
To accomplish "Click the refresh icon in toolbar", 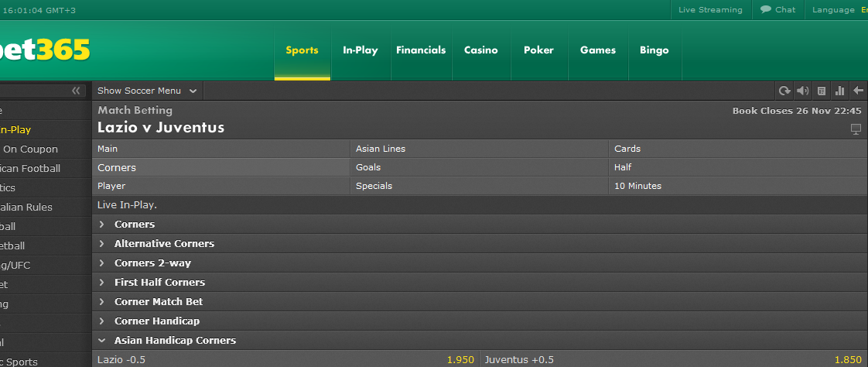I will click(x=784, y=91).
